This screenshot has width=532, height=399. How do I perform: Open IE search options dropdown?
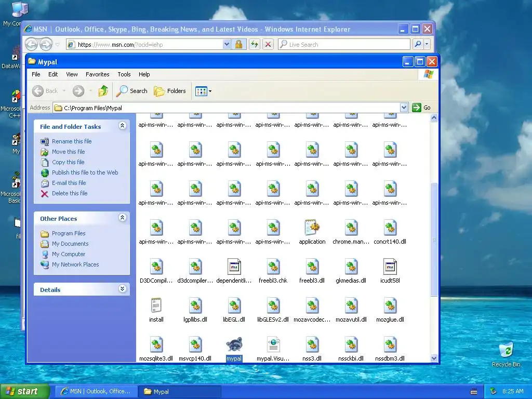(427, 44)
